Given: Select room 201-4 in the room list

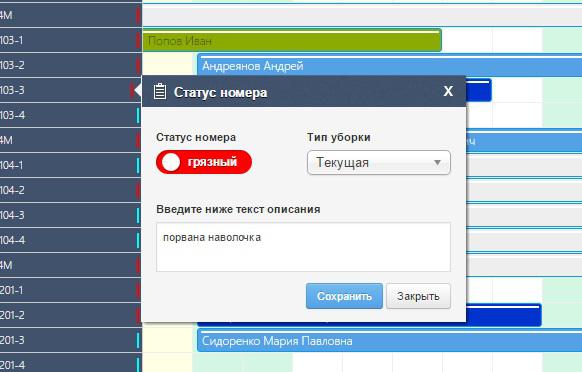Looking at the screenshot, I should [70, 364].
